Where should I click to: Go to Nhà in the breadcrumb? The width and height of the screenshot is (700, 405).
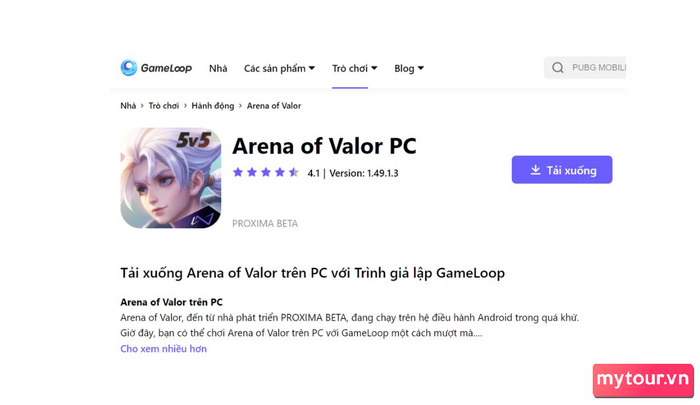[x=128, y=106]
